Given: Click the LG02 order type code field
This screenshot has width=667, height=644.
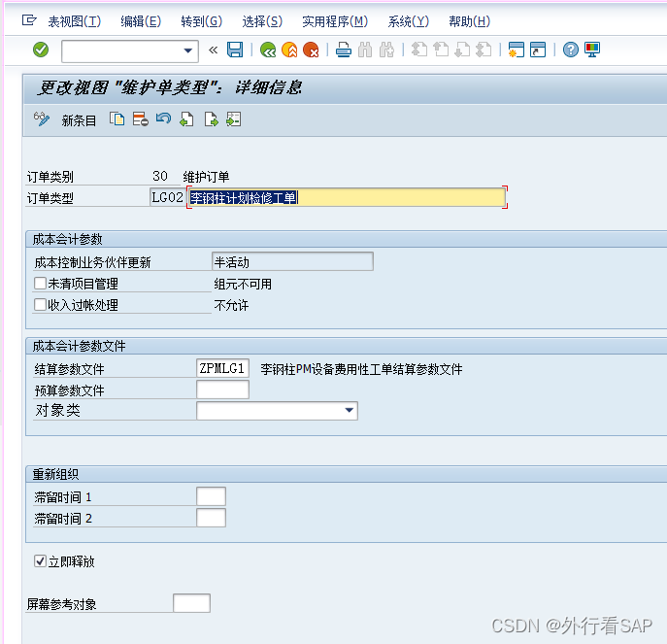Looking at the screenshot, I should [168, 197].
